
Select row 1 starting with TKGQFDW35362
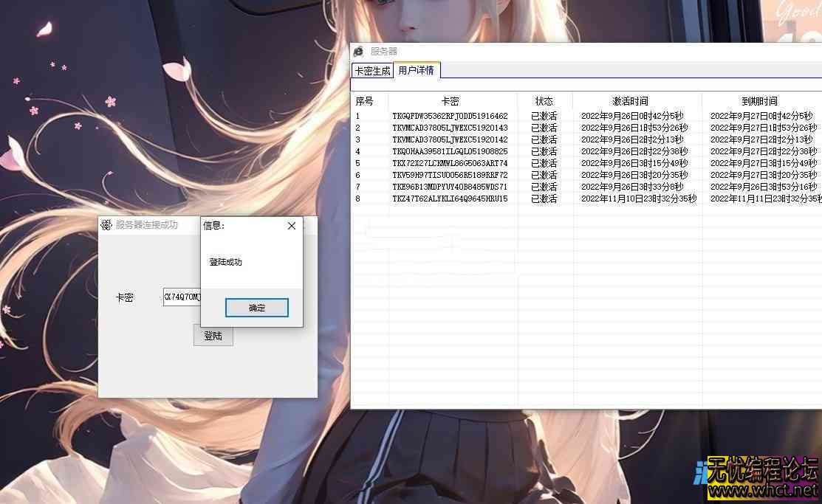[x=453, y=115]
